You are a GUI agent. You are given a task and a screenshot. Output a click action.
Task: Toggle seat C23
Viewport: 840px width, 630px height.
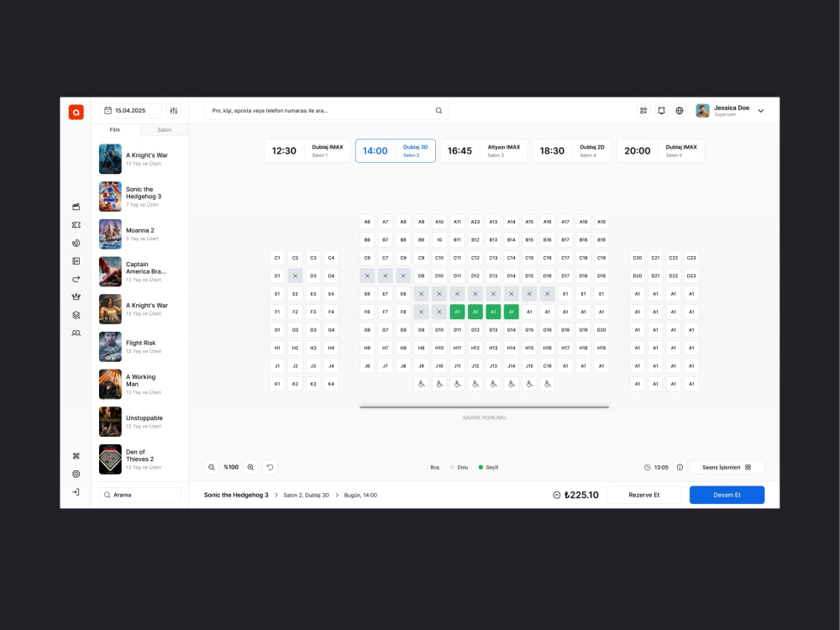pyautogui.click(x=691, y=258)
